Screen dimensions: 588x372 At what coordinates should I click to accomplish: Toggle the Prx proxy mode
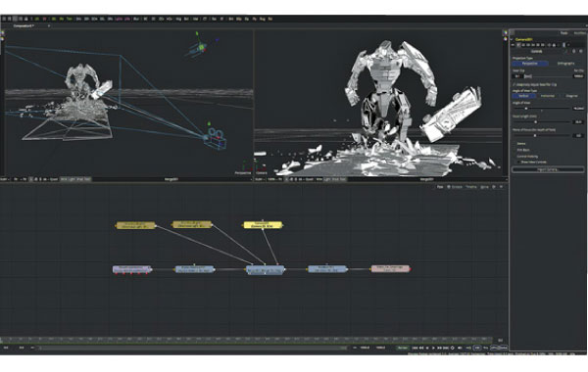tap(485, 349)
